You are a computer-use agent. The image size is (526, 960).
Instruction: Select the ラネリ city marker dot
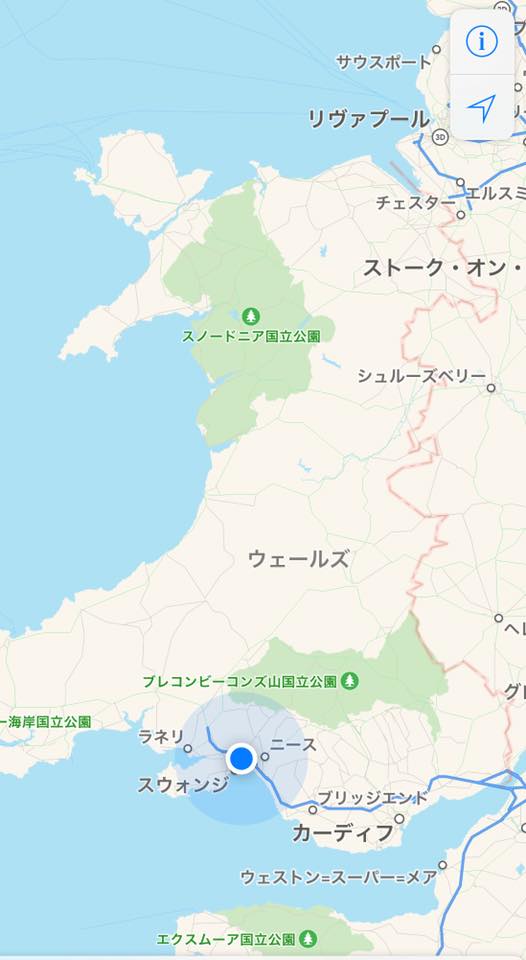click(x=188, y=748)
